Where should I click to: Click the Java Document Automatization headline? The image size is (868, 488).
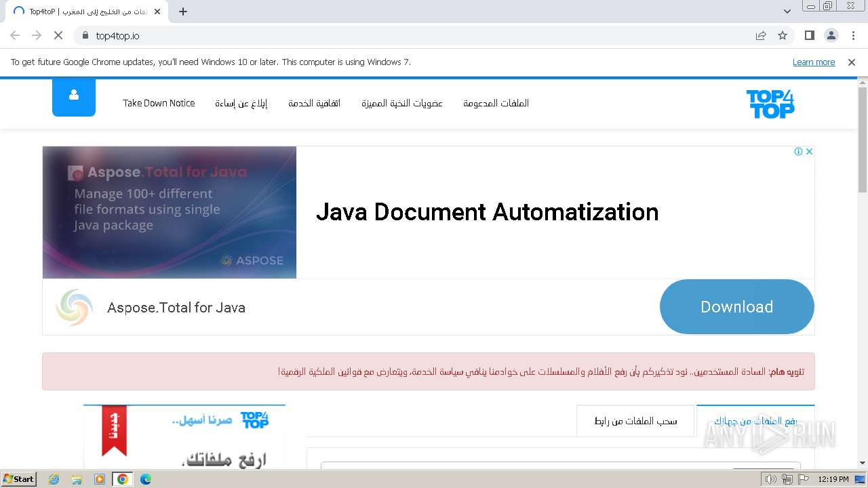(487, 212)
